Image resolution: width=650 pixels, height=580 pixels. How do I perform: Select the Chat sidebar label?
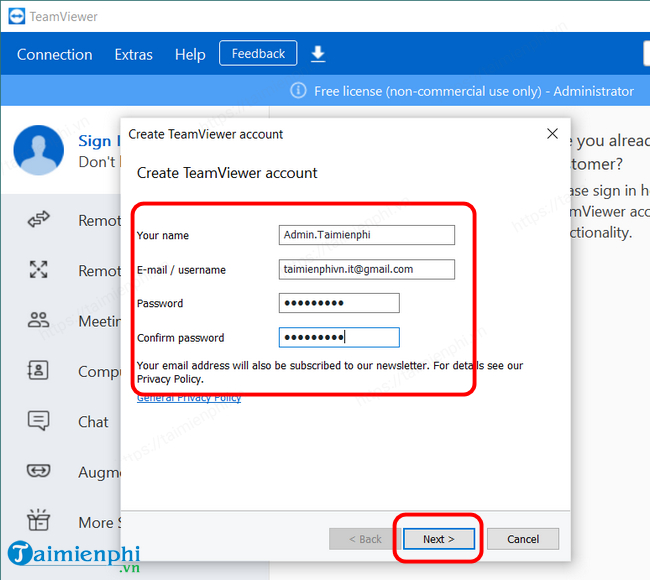click(x=93, y=422)
